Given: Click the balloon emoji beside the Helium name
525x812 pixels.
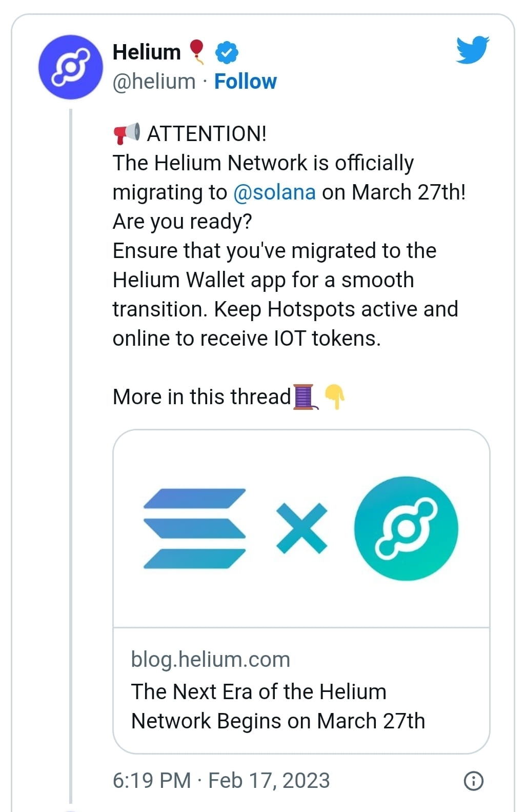Looking at the screenshot, I should (196, 50).
